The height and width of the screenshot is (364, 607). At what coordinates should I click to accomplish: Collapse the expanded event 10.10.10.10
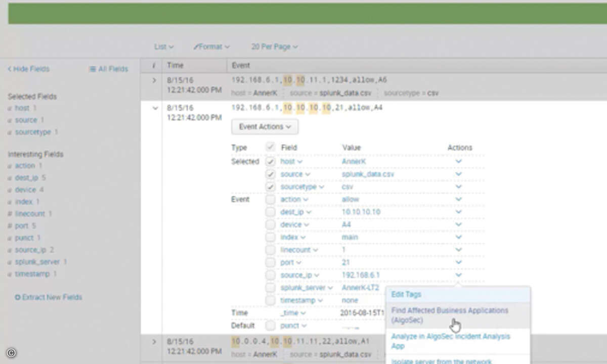[x=154, y=108]
